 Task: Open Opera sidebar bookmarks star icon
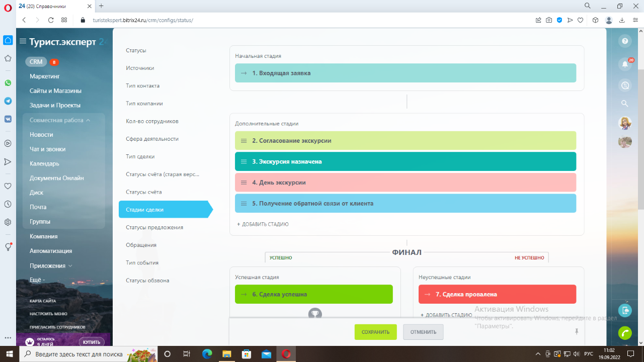pos(8,58)
